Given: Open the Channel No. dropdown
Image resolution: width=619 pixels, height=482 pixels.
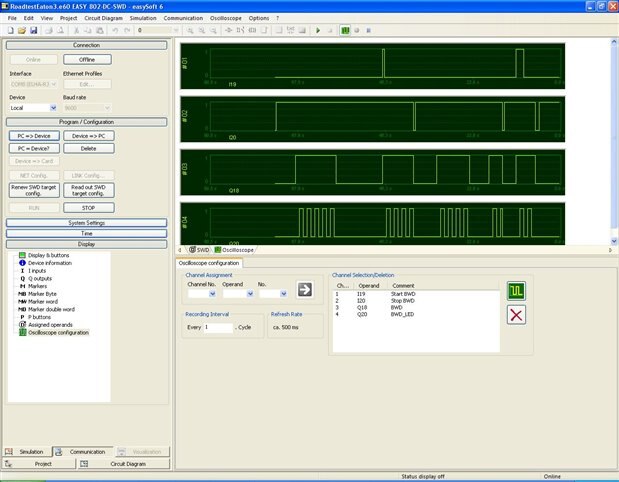Looking at the screenshot, I should 201,294.
